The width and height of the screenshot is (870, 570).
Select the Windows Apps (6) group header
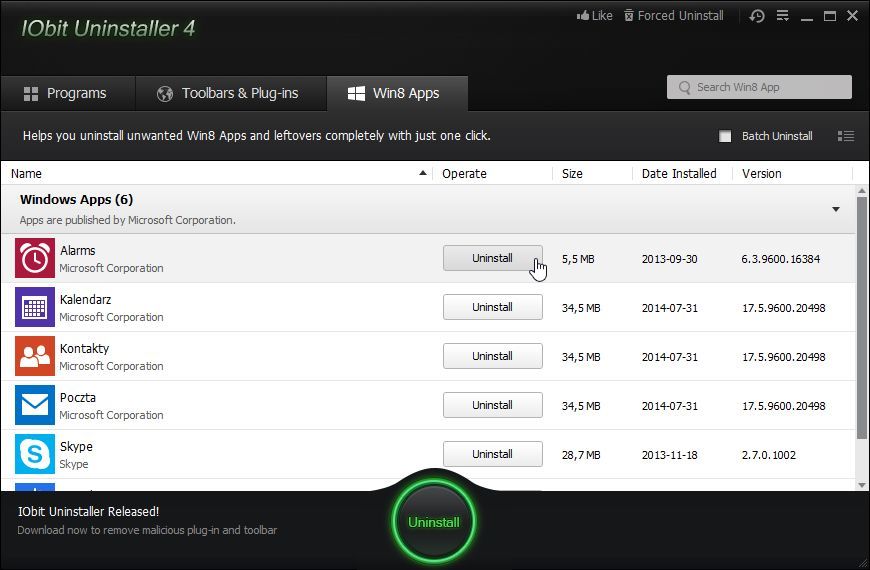428,209
